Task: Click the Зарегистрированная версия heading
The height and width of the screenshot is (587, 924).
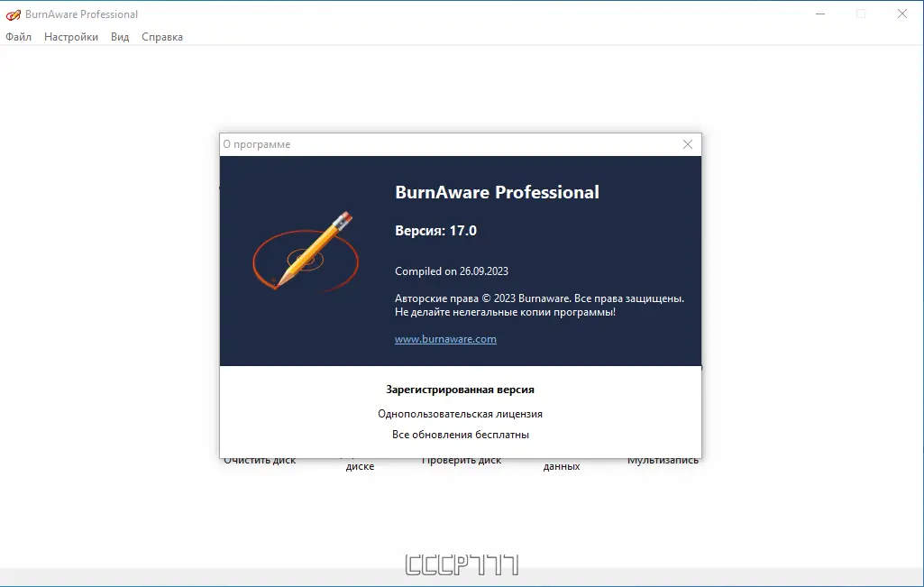Action: point(461,390)
